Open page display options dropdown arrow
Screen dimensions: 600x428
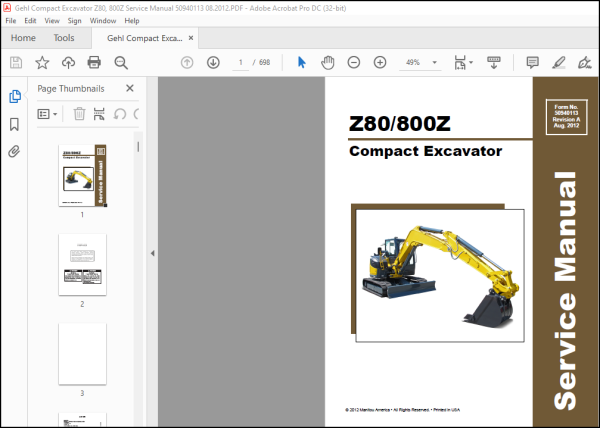[x=471, y=62]
